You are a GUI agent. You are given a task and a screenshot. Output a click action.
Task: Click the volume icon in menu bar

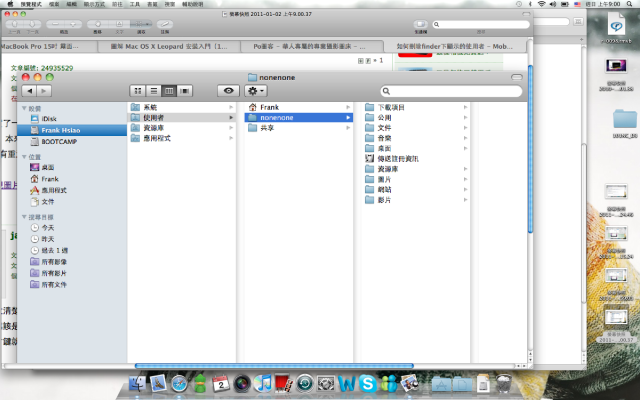(x=553, y=4)
